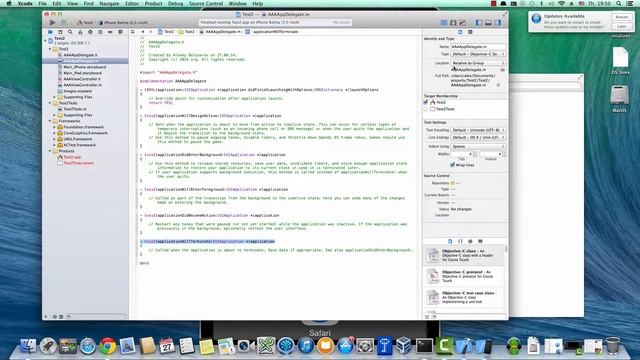Select Images.xcassets in navigator
The width and height of the screenshot is (640, 360).
[x=78, y=91]
